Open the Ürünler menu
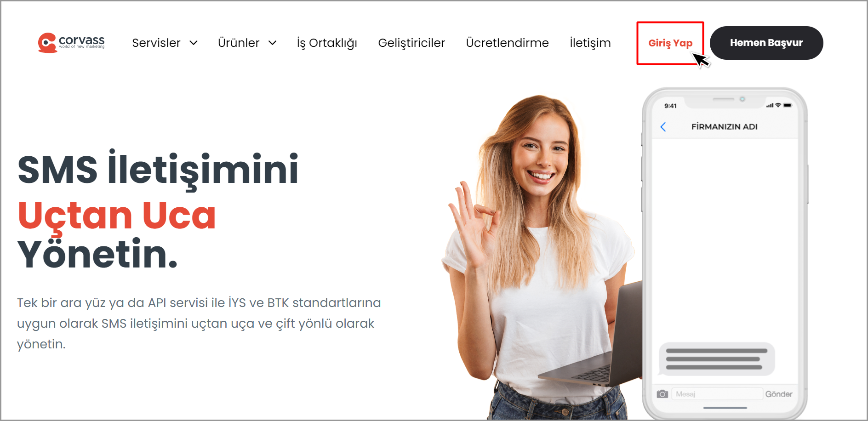868x421 pixels. [239, 43]
